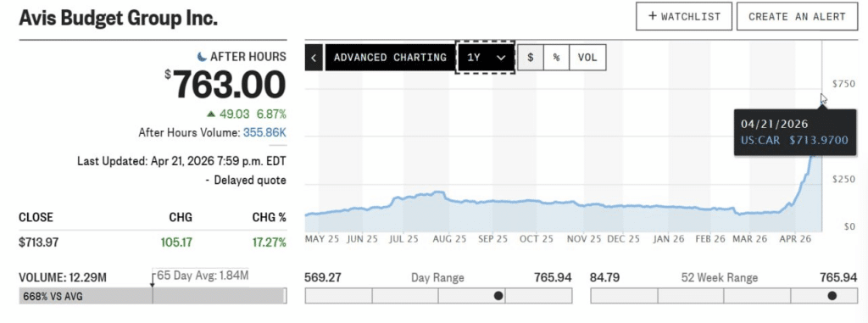Click the Day Range high 765.94

pos(553,277)
